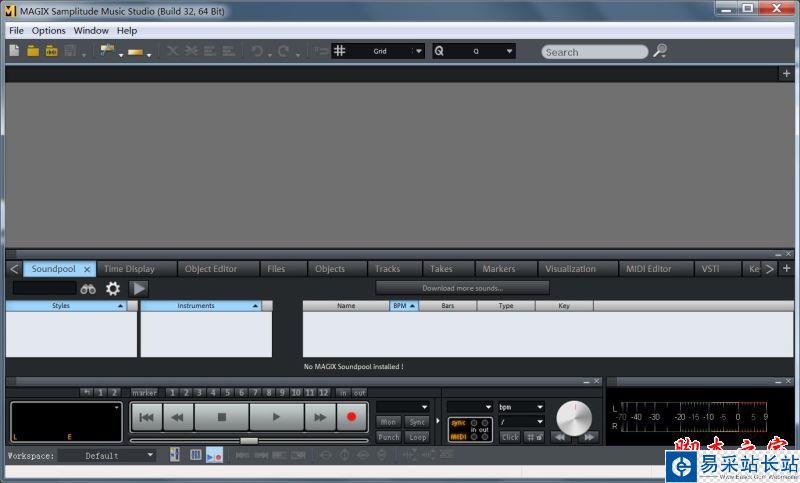Click the play/record transport icon in bottom toolbar
Image resolution: width=800 pixels, height=483 pixels.
[x=214, y=455]
